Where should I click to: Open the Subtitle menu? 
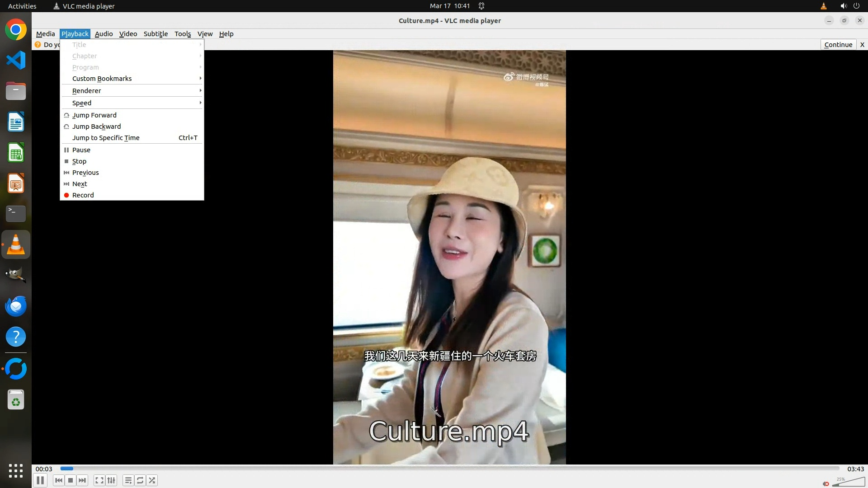pyautogui.click(x=156, y=34)
